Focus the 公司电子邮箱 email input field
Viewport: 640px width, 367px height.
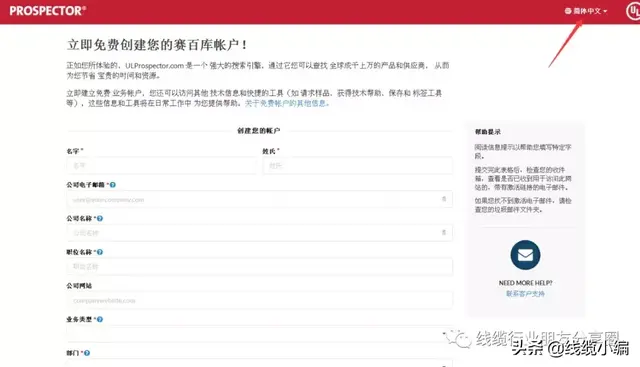pos(260,199)
